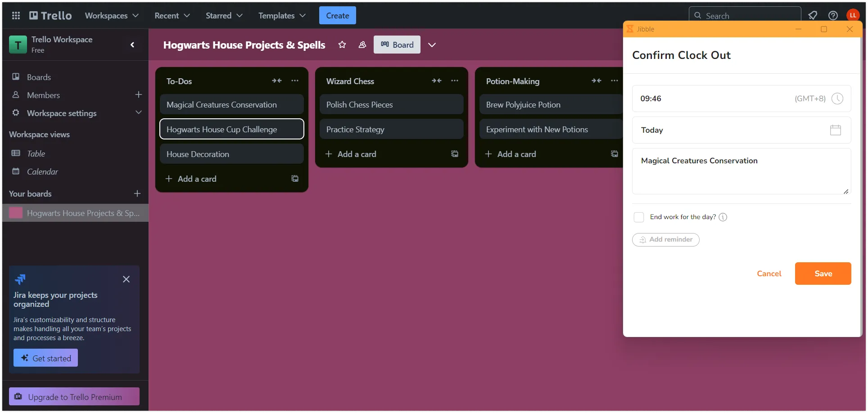Image resolution: width=868 pixels, height=413 pixels.
Task: Click the board visibility people icon
Action: (362, 45)
